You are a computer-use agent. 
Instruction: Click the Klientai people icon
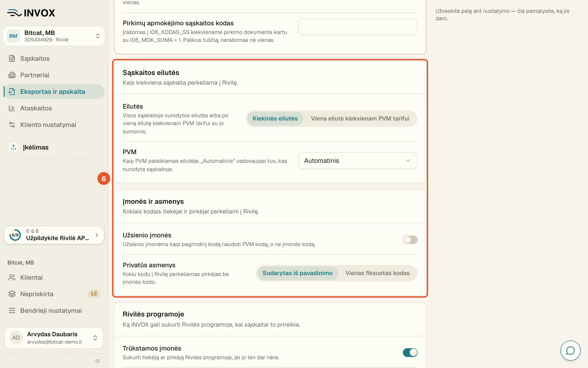12,277
